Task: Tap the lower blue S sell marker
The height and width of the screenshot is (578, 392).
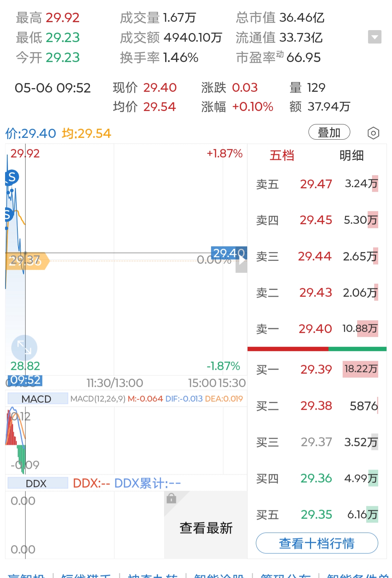Action: pyautogui.click(x=9, y=215)
